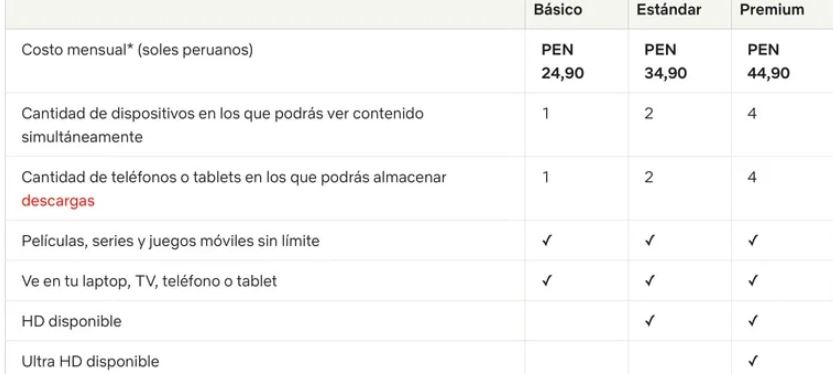Click Estándar checkmark for Películas, series row
Screen dimensions: 833x374
649,241
